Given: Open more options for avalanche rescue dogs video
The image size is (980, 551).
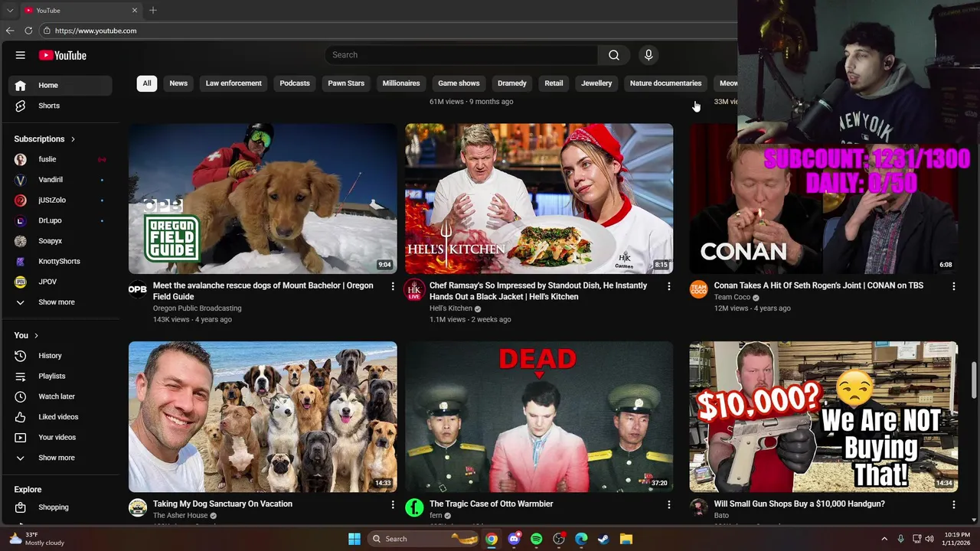Looking at the screenshot, I should pos(393,286).
